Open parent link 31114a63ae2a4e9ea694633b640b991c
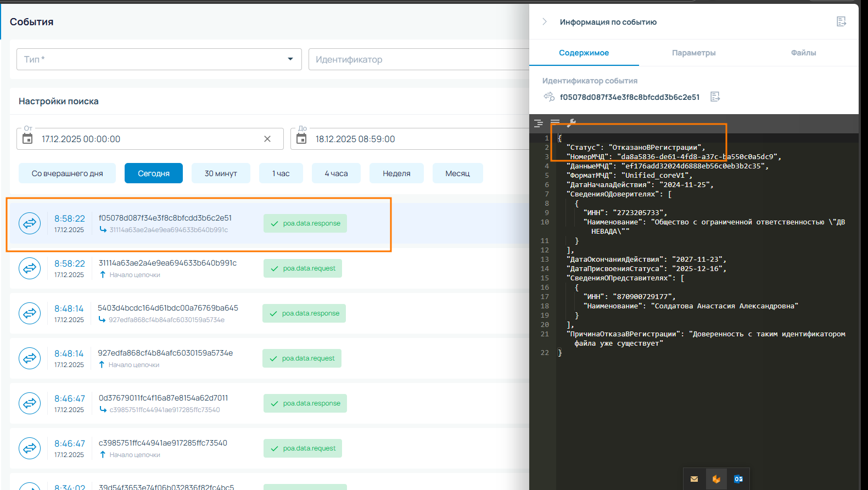The width and height of the screenshot is (868, 490). (168, 230)
